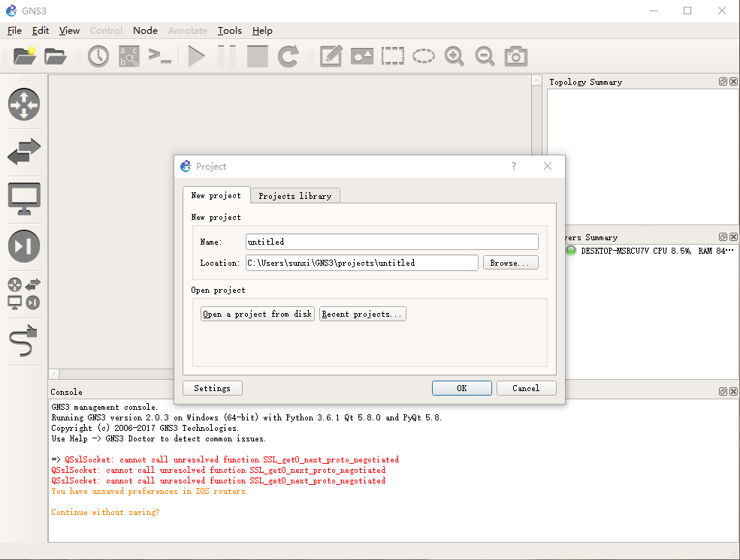Click the "Continue without saving?" console text

click(x=106, y=513)
